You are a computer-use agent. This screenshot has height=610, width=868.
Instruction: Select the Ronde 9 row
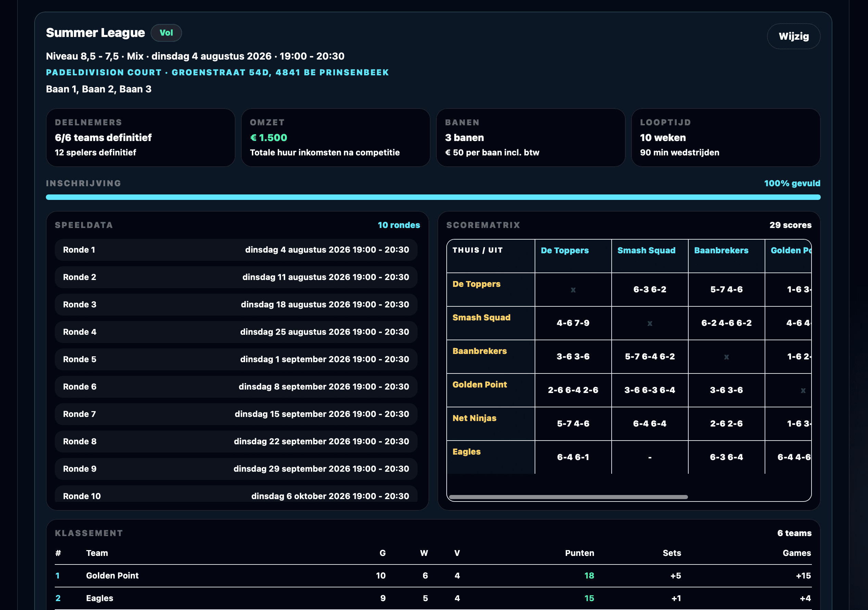click(236, 469)
